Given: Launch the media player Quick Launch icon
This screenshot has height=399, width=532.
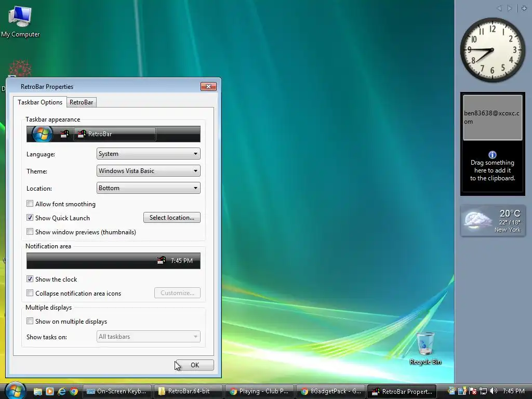Looking at the screenshot, I should pos(49,392).
